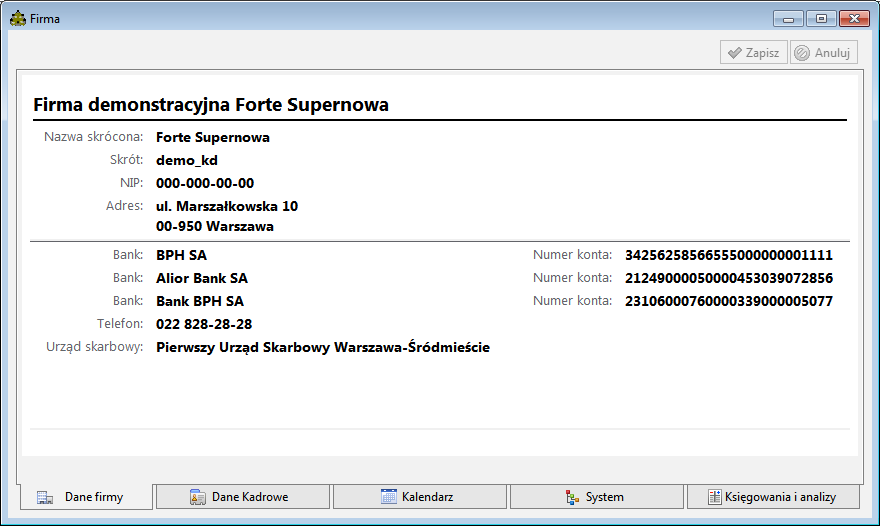The height and width of the screenshot is (526, 880).
Task: Click the address line ul. Marszałkowska 10
Action: click(x=227, y=207)
